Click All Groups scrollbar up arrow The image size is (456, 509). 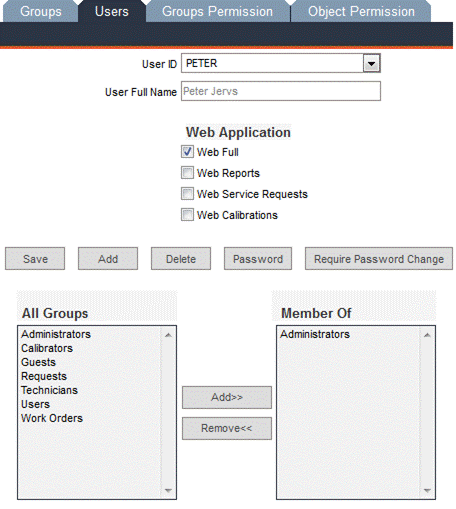tap(168, 335)
